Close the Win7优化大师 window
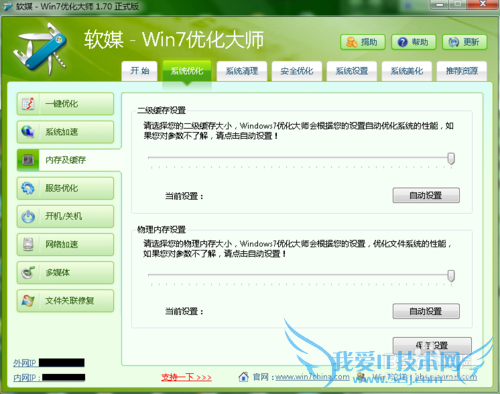 [482, 5]
